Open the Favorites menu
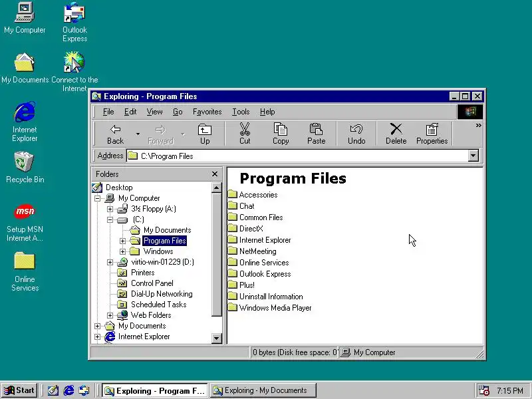Screen dimensions: 532x399 (207, 112)
